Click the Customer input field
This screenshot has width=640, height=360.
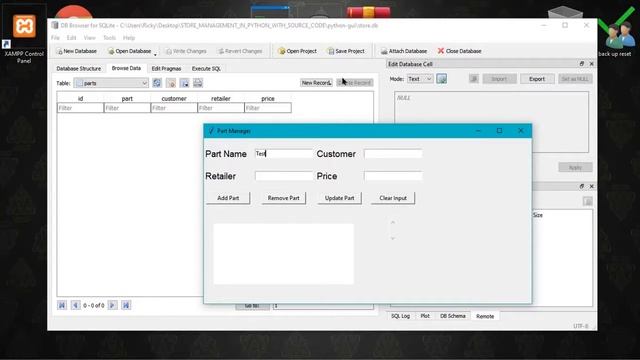(x=393, y=154)
